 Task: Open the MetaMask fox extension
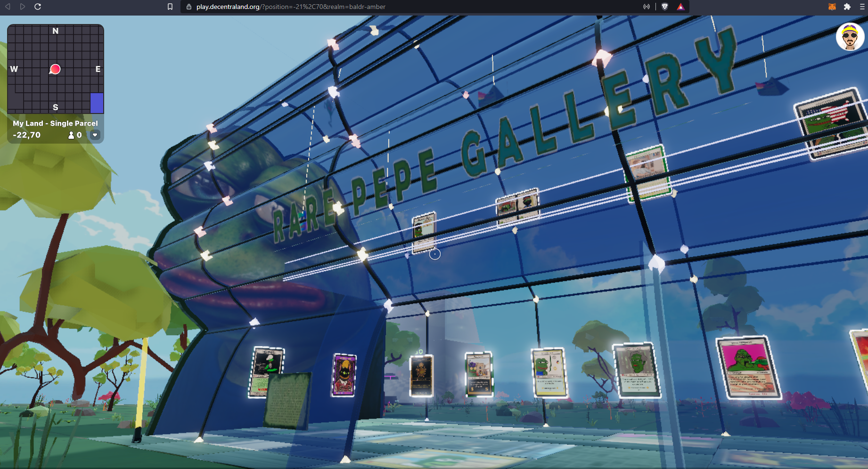click(832, 7)
